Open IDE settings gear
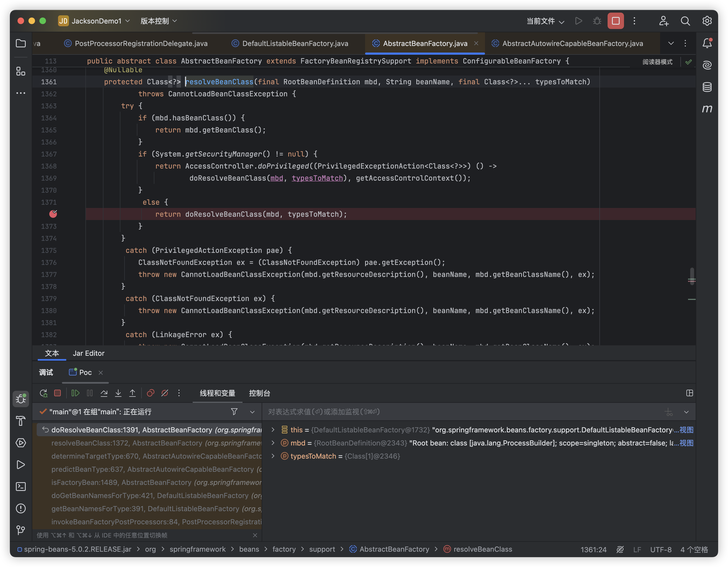728x567 pixels. 707,21
